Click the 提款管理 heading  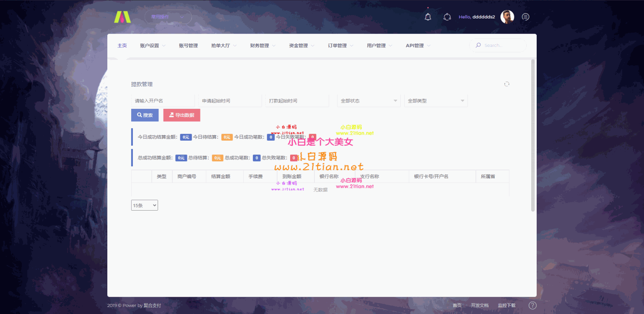pyautogui.click(x=142, y=84)
